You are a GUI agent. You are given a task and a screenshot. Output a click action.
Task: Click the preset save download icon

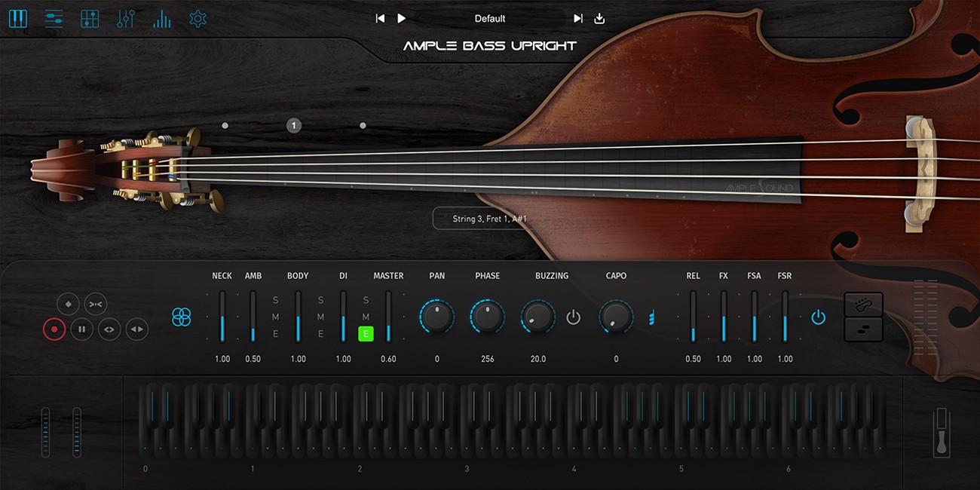click(599, 18)
